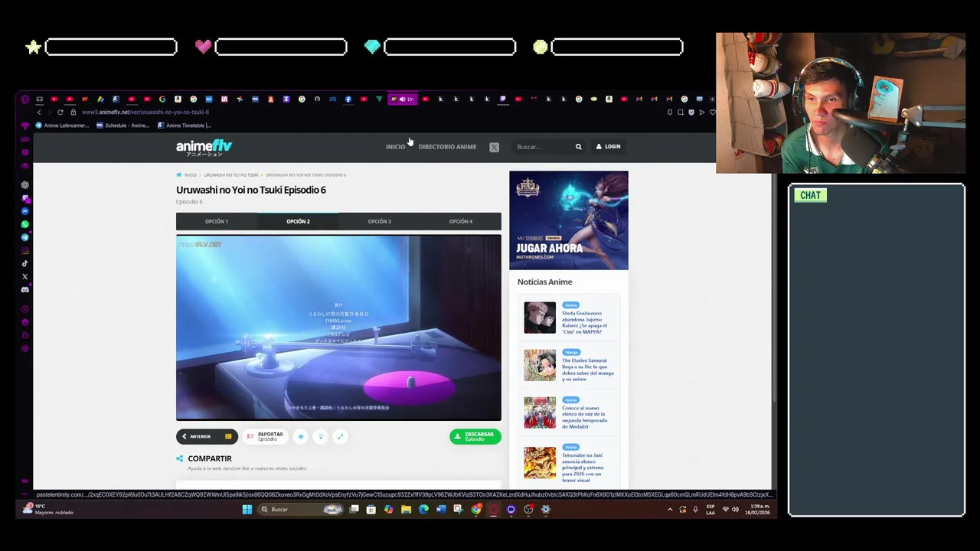980x551 pixels.
Task: Open TikTok from the Opera sidebar
Action: coord(25,263)
